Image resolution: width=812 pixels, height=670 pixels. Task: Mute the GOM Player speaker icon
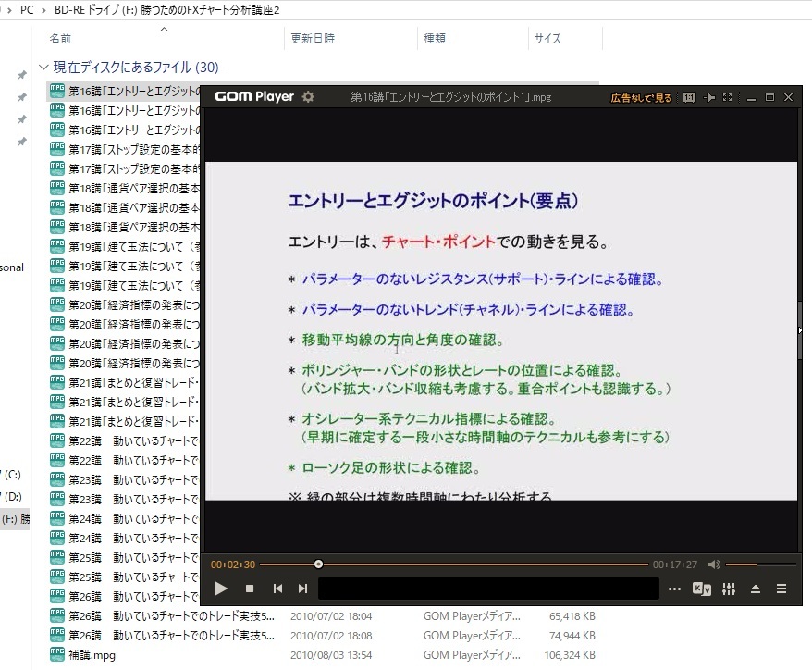tap(714, 565)
